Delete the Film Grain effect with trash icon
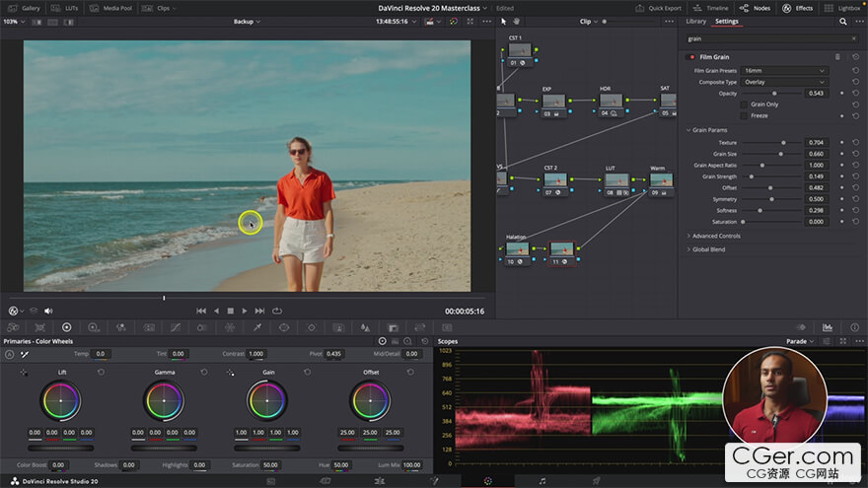Image resolution: width=868 pixels, height=488 pixels. [x=837, y=57]
